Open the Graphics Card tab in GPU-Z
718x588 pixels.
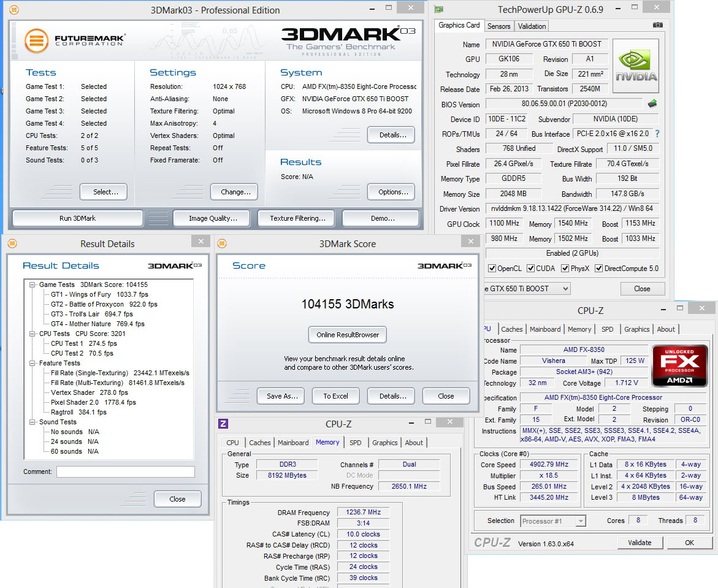[459, 25]
